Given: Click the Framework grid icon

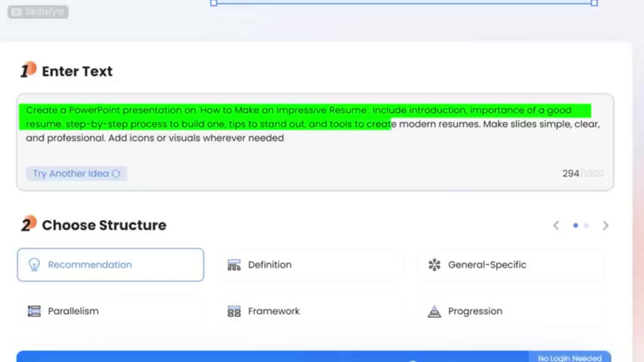Looking at the screenshot, I should 234,311.
